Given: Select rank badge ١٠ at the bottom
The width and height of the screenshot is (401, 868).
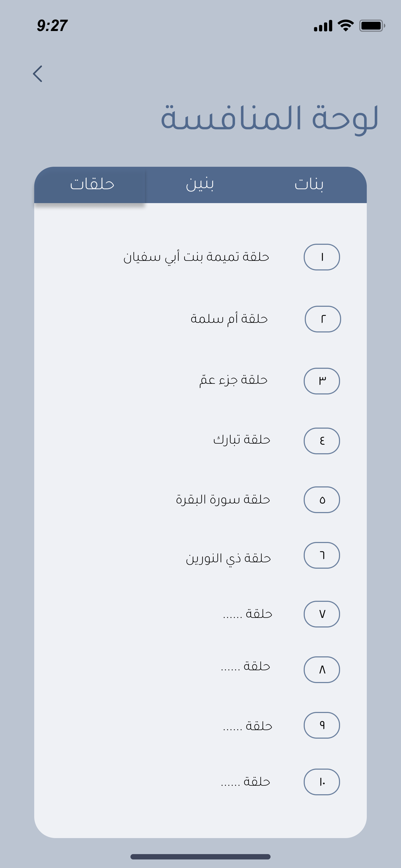Looking at the screenshot, I should pos(322,782).
